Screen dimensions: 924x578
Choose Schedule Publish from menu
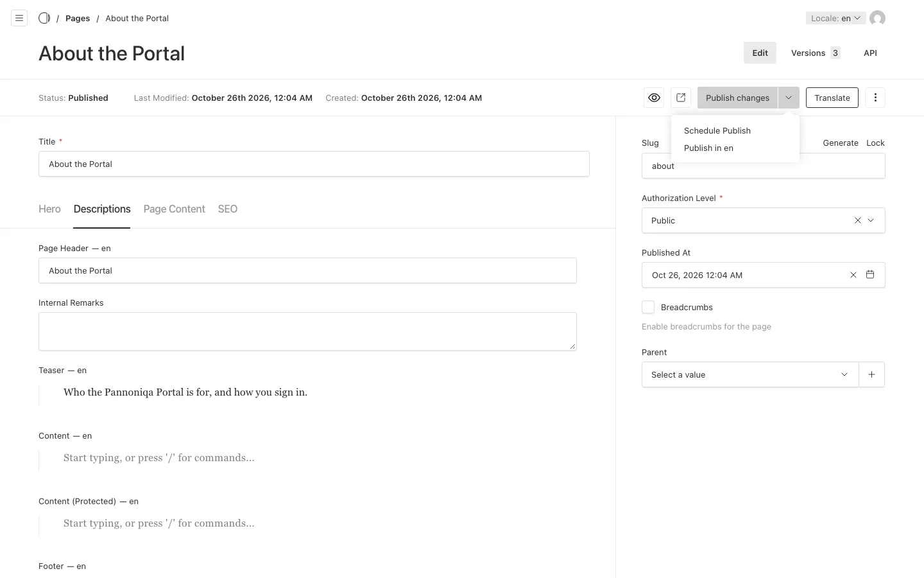point(717,130)
